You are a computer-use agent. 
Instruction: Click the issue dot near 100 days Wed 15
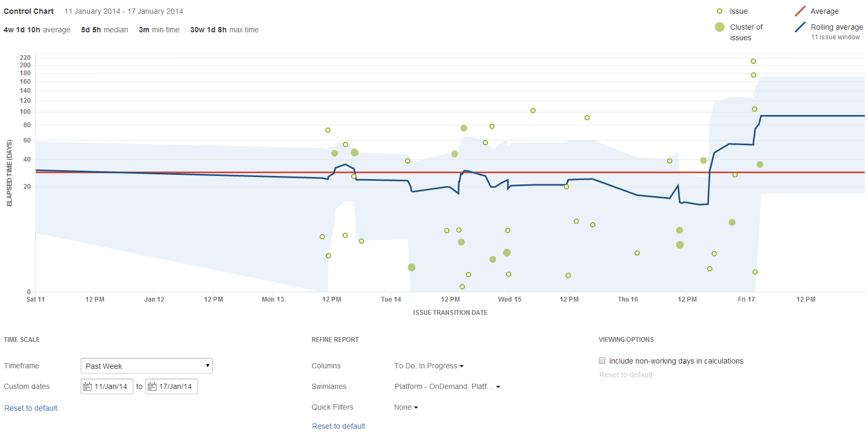click(533, 111)
